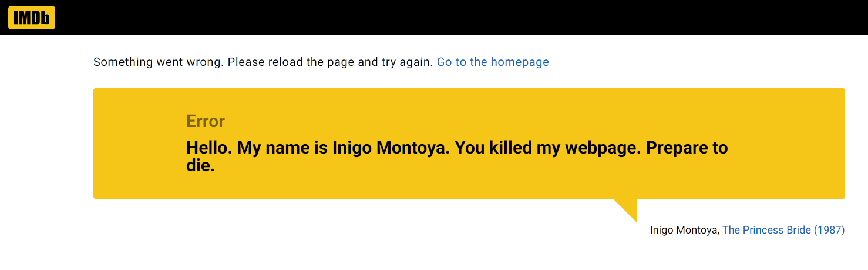This screenshot has width=868, height=270.
Task: Click the word "homepage" in the blue link
Action: tap(520, 62)
